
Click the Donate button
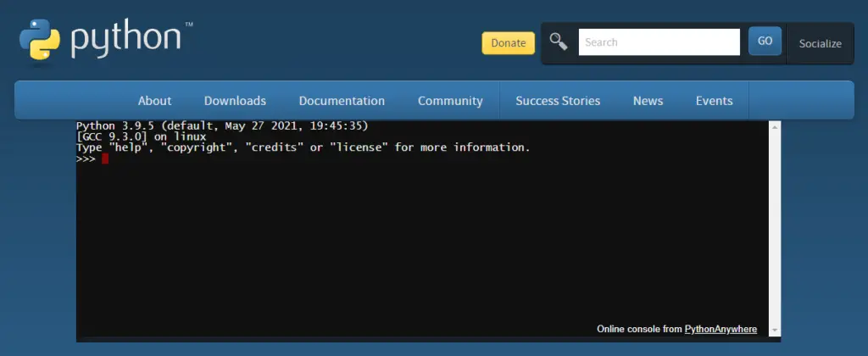click(x=509, y=43)
